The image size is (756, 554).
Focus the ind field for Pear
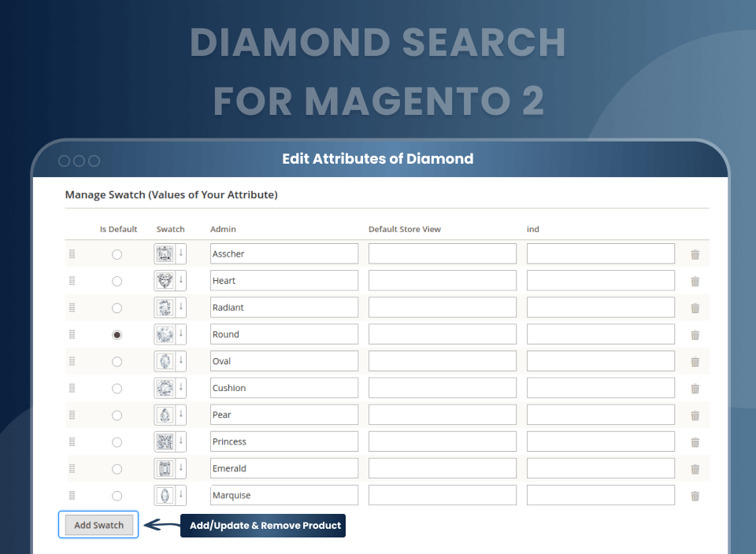[600, 415]
